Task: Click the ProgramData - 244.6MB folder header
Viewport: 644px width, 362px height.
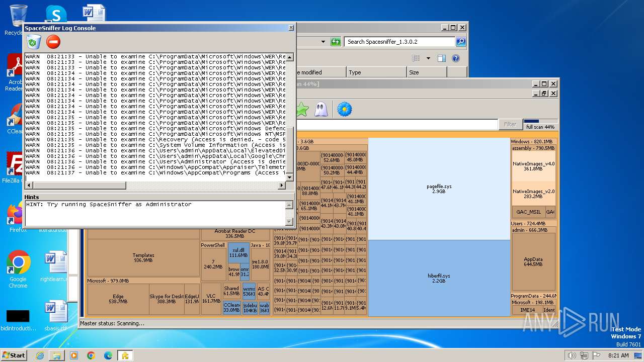Action: pos(533,296)
